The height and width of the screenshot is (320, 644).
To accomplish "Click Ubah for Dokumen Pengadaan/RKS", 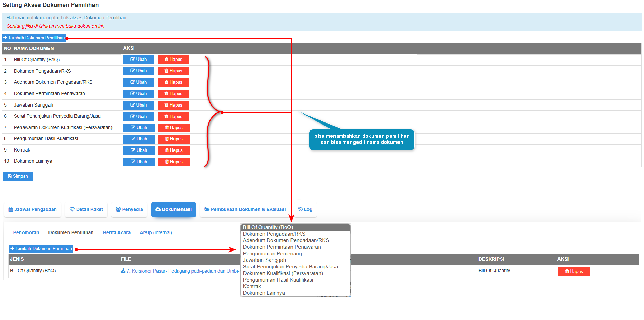I will (138, 71).
